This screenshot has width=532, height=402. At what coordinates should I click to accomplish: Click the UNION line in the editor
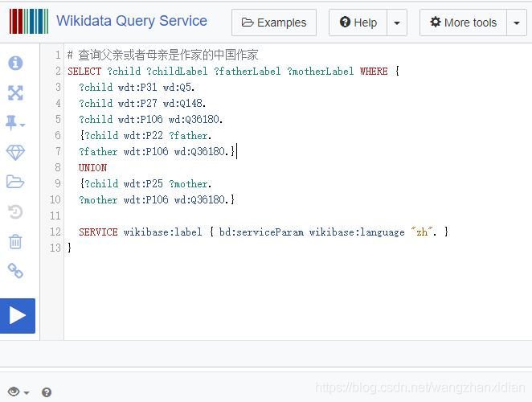pyautogui.click(x=92, y=167)
